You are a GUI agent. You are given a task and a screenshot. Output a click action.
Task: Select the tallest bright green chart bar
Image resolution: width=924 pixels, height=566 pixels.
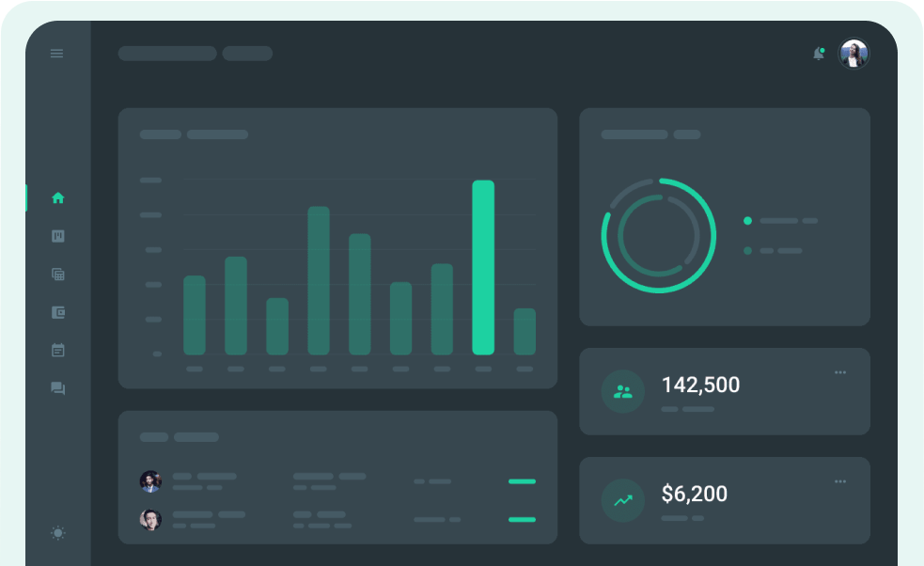coord(483,268)
